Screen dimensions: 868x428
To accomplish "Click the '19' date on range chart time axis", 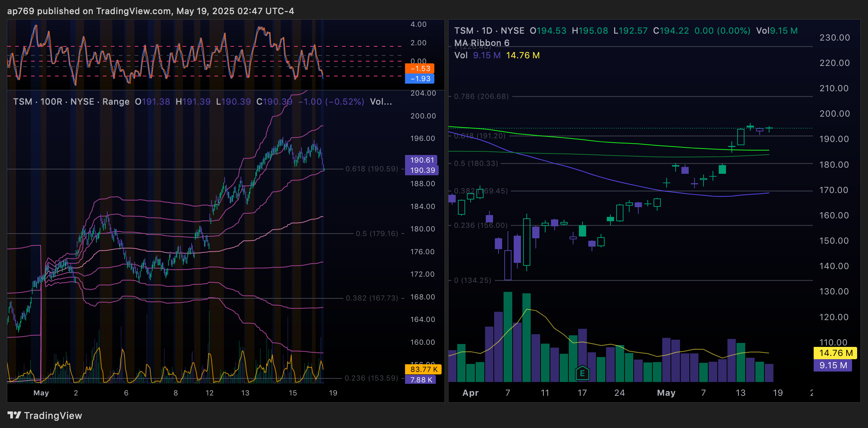I will click(333, 393).
